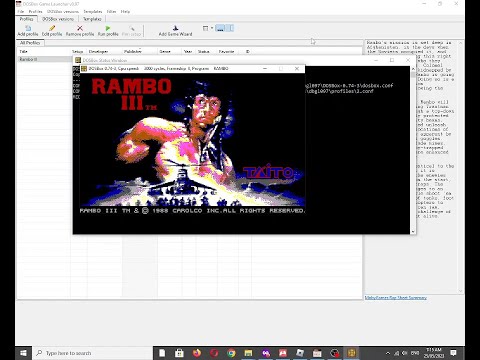The image size is (480, 360).
Task: Open the Help menu
Action: pos(125,12)
